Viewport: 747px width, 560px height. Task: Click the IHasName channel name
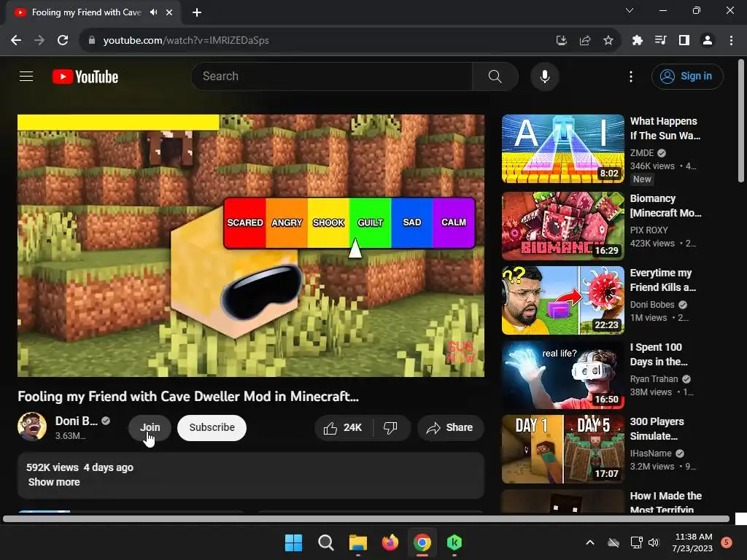pyautogui.click(x=651, y=454)
